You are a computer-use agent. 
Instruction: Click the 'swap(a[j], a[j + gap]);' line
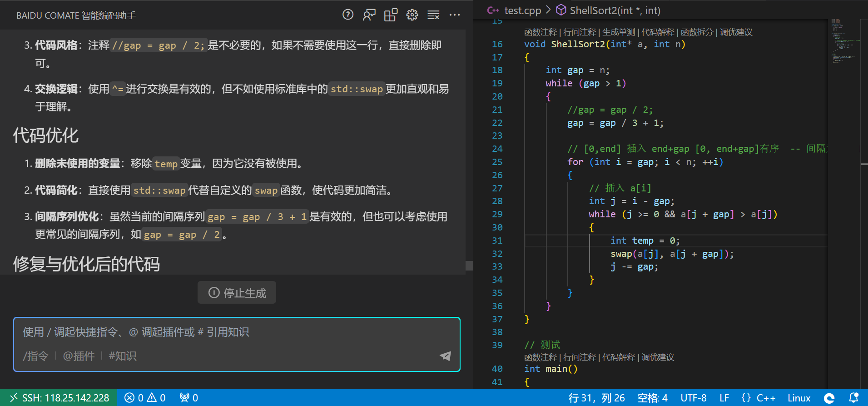point(672,254)
